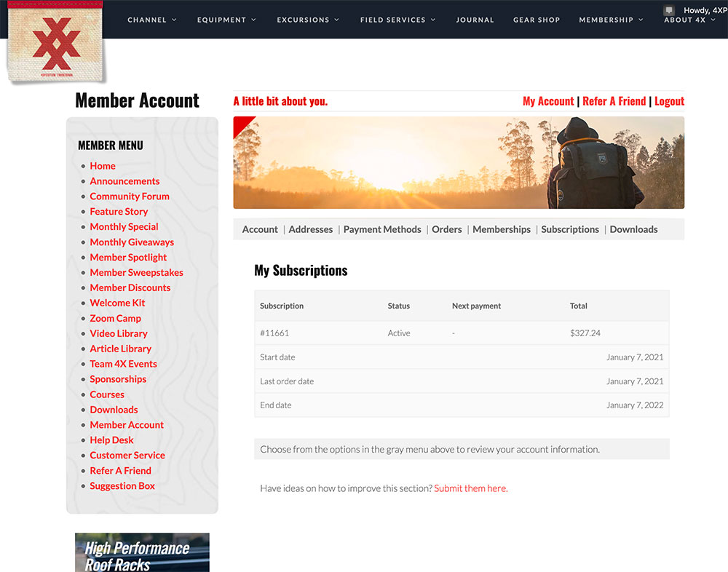The width and height of the screenshot is (728, 572).
Task: Open the About 4X dropdown
Action: click(689, 20)
